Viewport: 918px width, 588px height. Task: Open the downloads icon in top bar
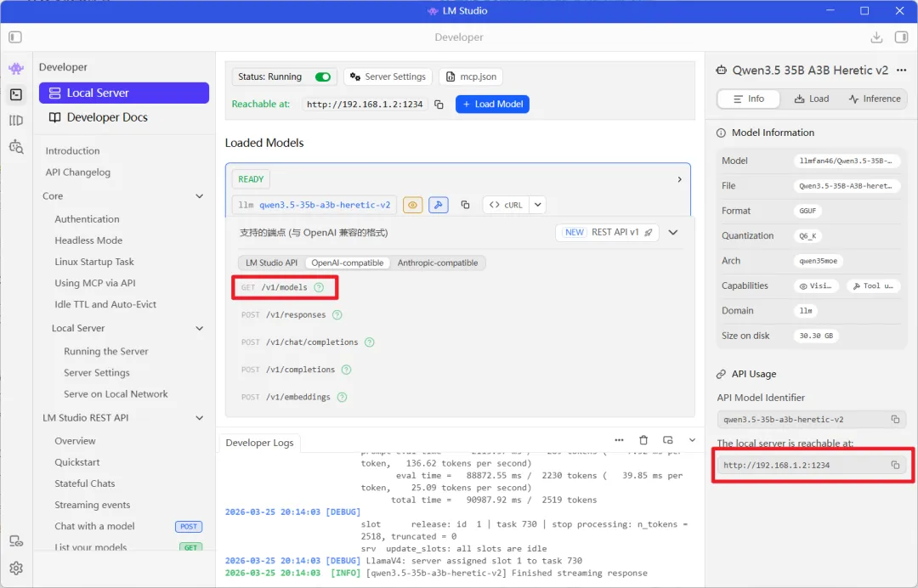(876, 37)
